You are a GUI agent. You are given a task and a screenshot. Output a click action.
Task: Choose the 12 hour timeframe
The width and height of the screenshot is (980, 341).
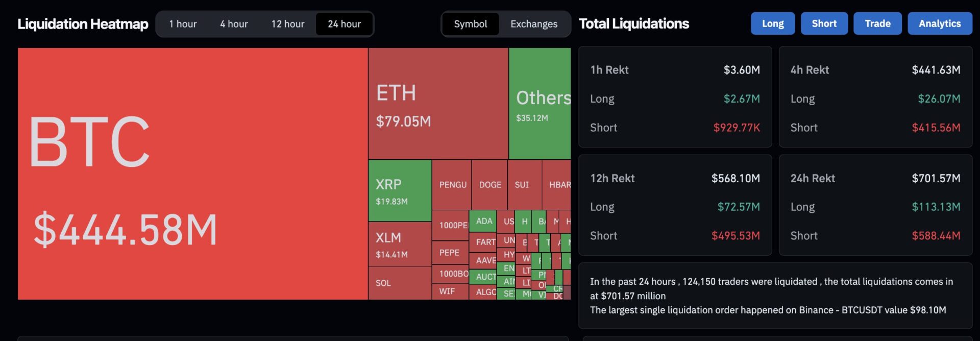(x=287, y=24)
